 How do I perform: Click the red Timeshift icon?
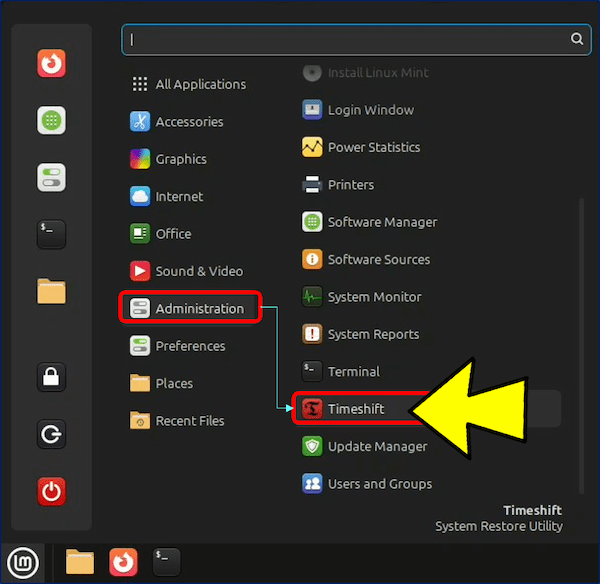click(312, 409)
